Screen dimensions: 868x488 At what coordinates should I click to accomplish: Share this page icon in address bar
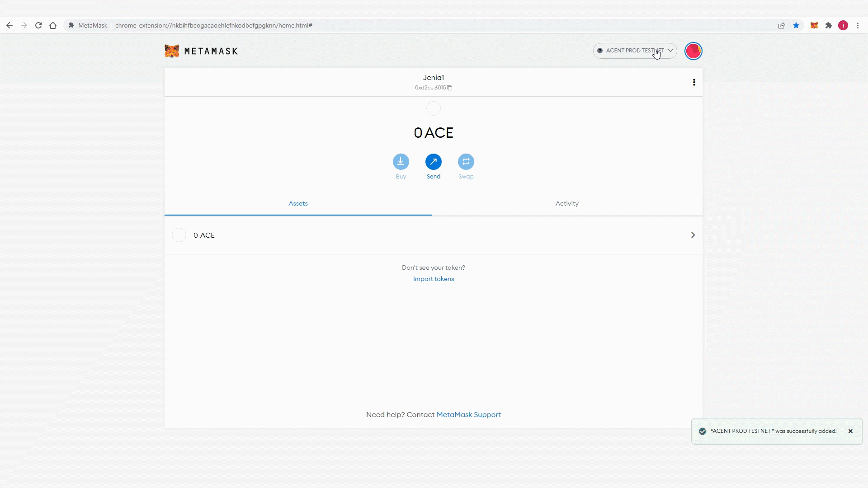coord(782,25)
